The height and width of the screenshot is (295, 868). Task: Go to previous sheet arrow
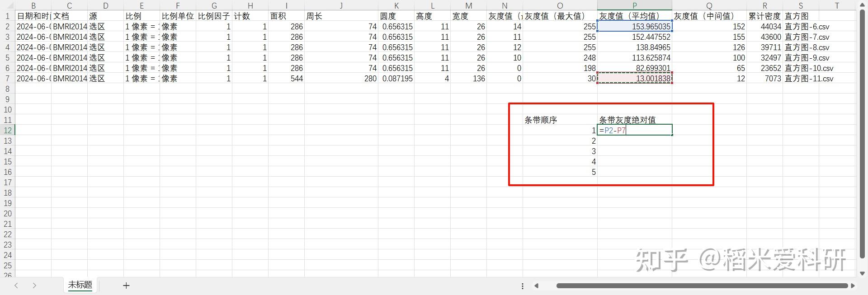point(16,286)
